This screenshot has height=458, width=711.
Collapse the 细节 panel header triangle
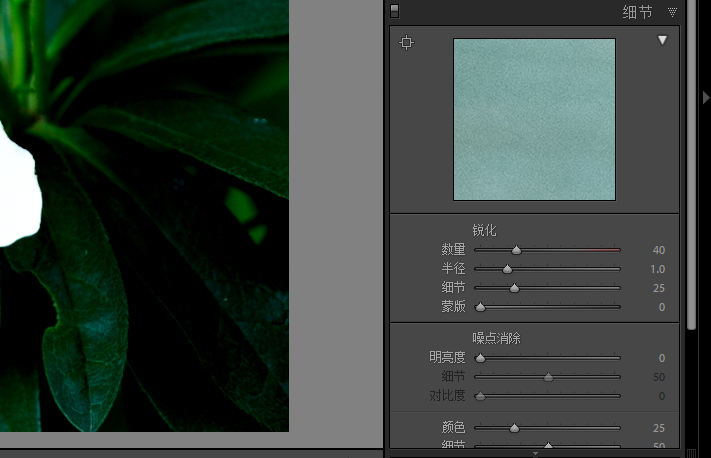pyautogui.click(x=672, y=12)
